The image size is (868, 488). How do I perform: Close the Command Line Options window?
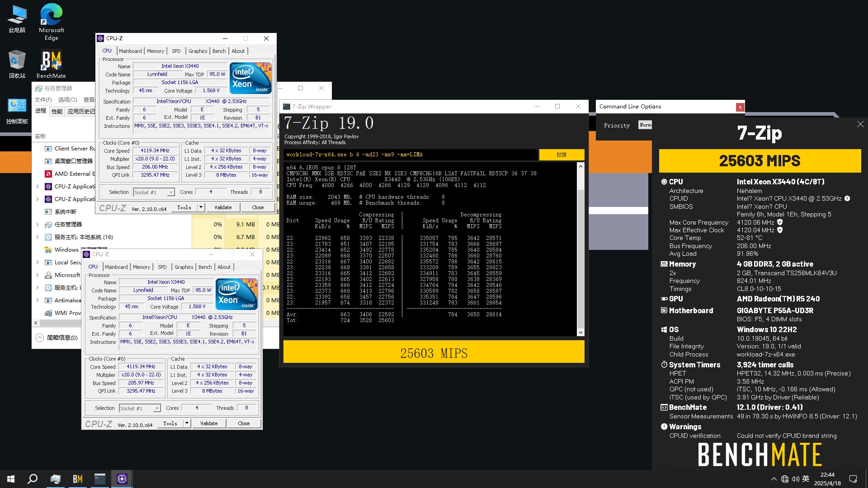coord(740,107)
